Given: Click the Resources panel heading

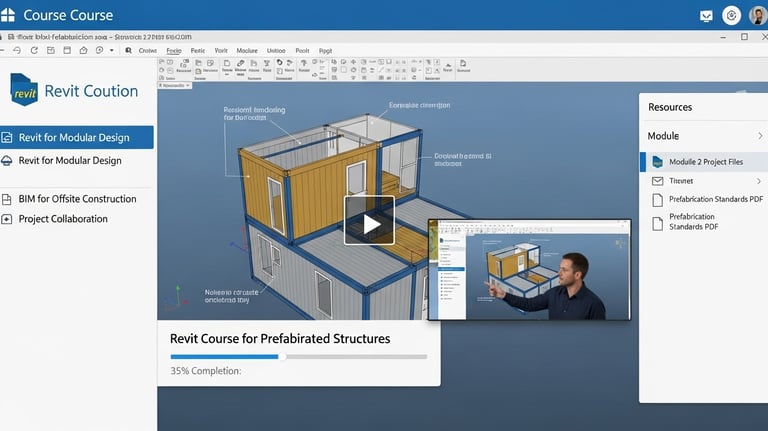Looking at the screenshot, I should [670, 107].
